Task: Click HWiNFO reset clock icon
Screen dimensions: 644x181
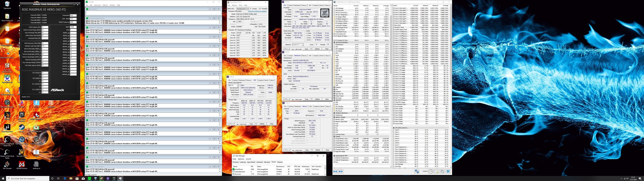Action: (431, 172)
